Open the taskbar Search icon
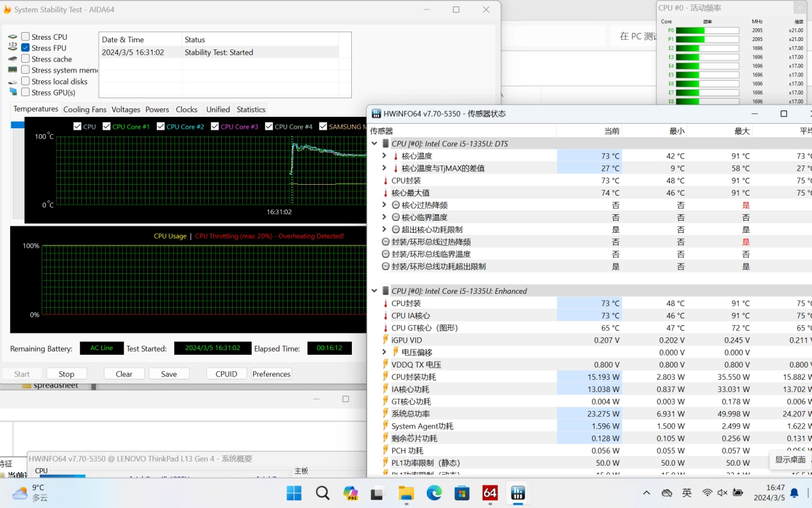 (x=322, y=493)
